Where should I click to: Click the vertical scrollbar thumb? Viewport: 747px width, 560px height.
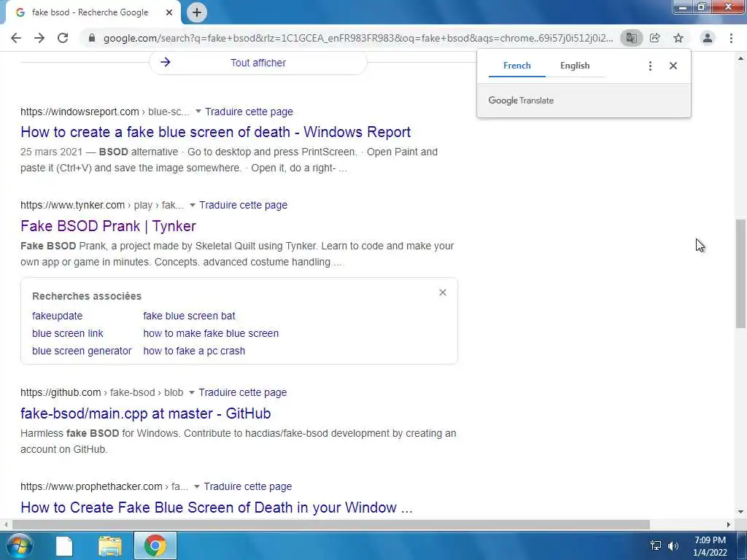click(740, 273)
